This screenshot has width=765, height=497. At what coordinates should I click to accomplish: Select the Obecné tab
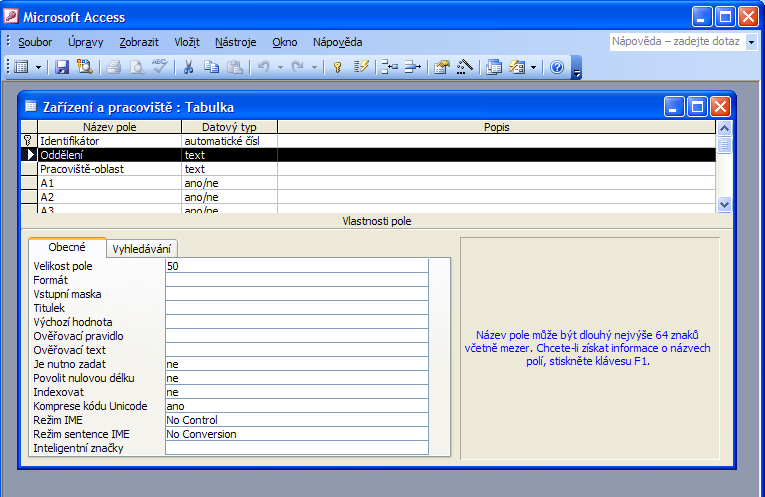coord(67,247)
